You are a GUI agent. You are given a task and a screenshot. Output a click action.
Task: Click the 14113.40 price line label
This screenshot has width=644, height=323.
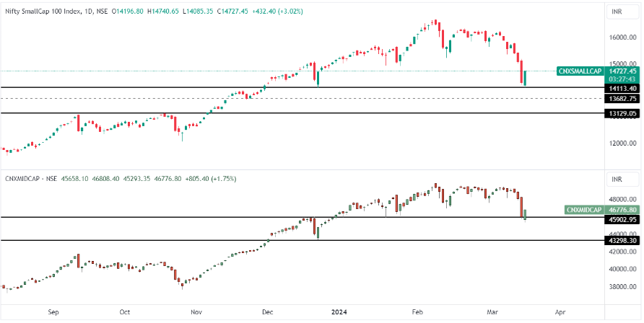[622, 87]
